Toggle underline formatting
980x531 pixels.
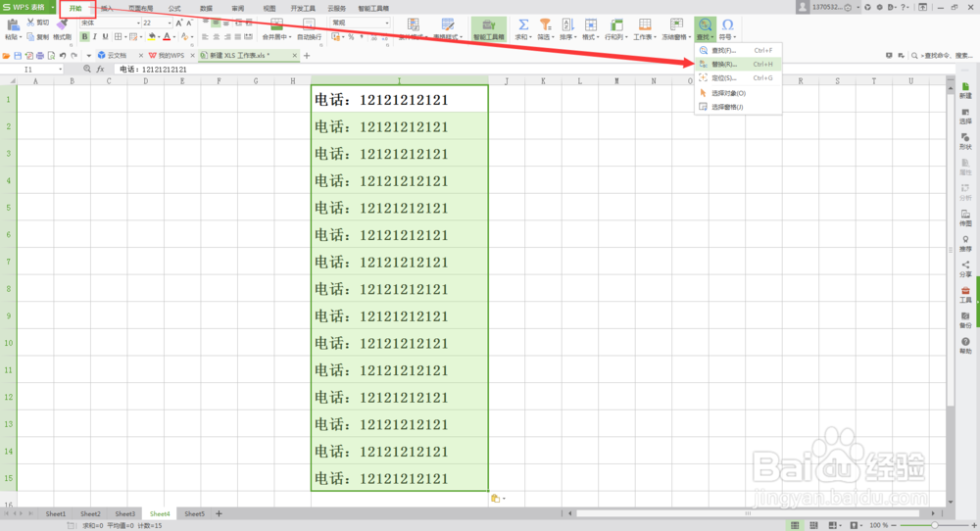tap(105, 37)
